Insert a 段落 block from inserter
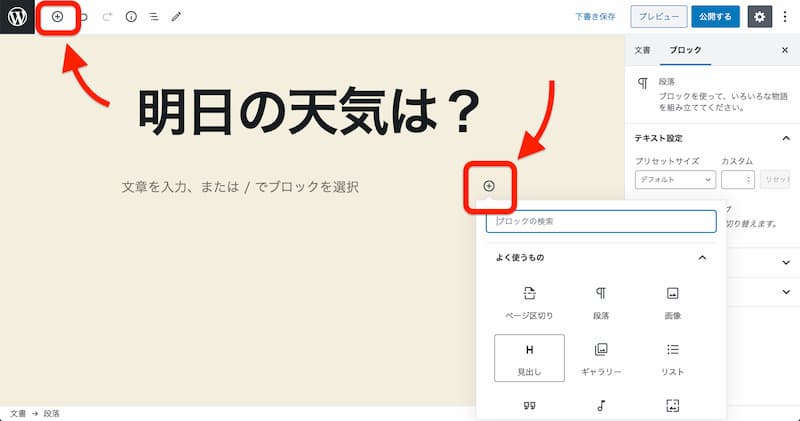The width and height of the screenshot is (800, 421). 601,302
